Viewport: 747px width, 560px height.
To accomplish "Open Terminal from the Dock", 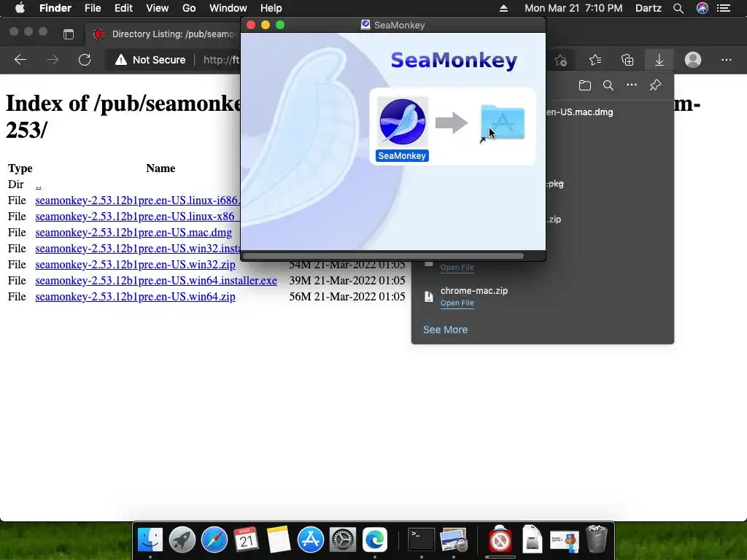I will [x=422, y=540].
